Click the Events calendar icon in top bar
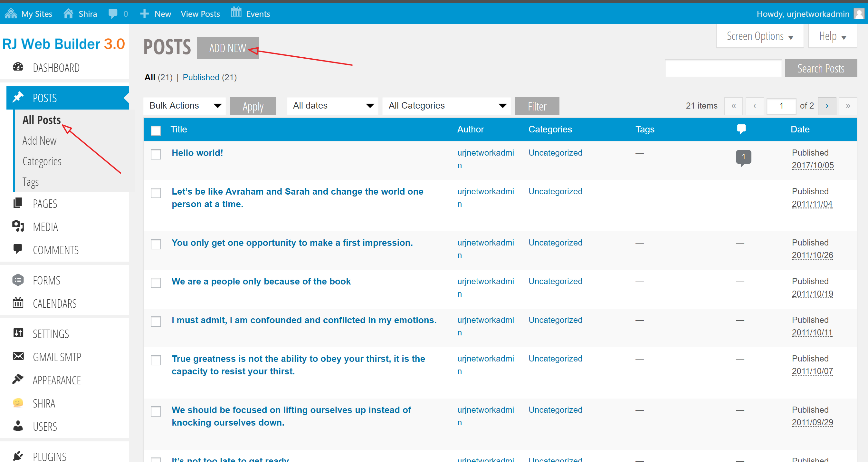Screen dimensions: 868x462 [236, 13]
